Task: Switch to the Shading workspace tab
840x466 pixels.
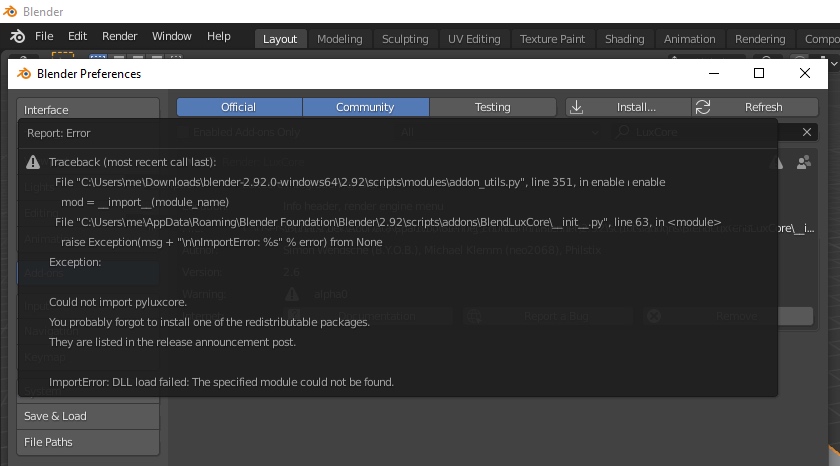Action: click(x=625, y=39)
